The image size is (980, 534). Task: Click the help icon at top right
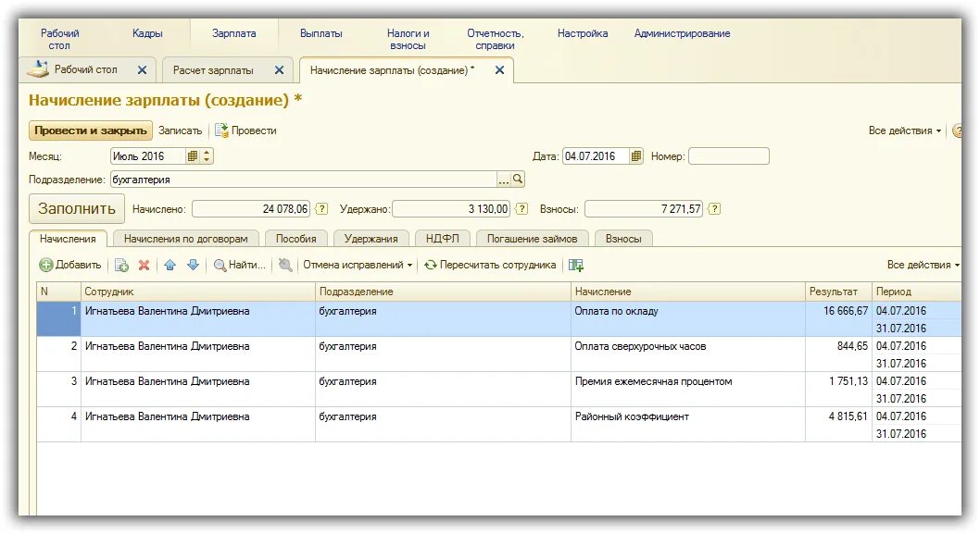pyautogui.click(x=957, y=131)
